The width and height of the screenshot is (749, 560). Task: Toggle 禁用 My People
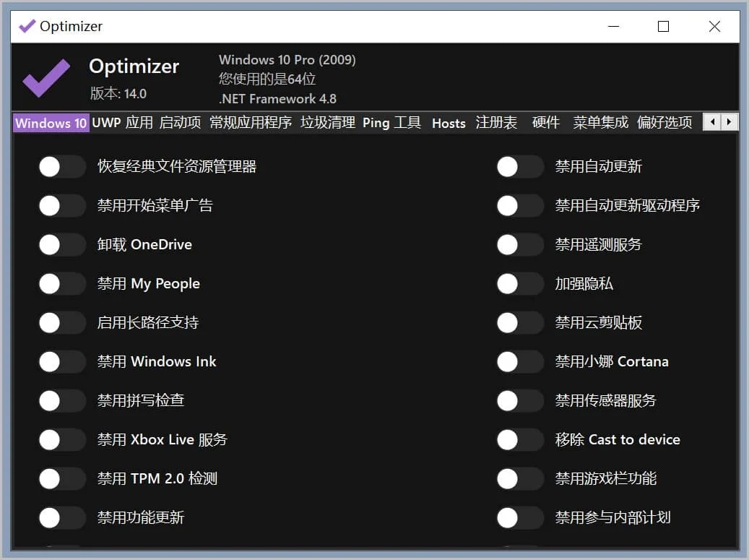[x=61, y=284]
